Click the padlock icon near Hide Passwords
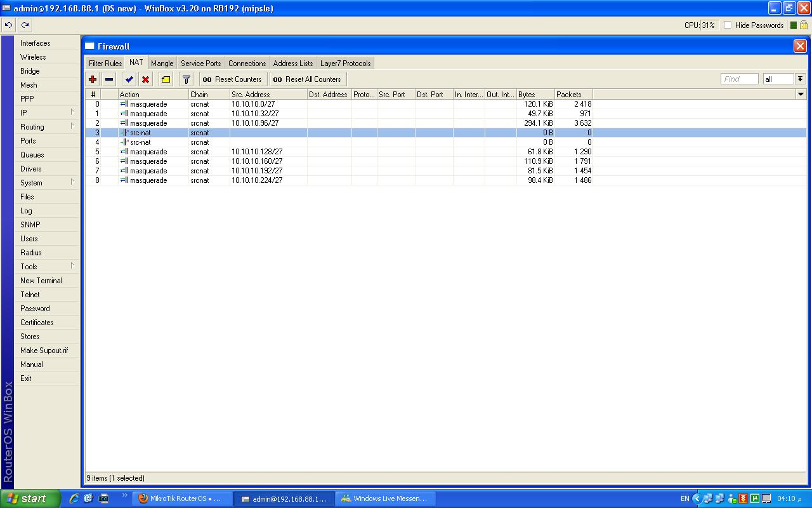812x508 pixels. click(x=803, y=25)
